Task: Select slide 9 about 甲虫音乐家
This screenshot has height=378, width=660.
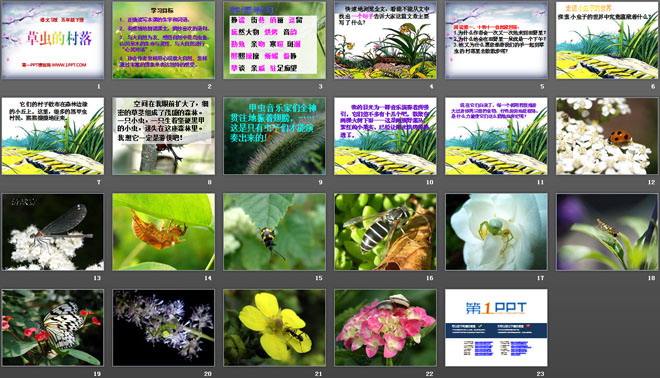Action: tap(274, 136)
